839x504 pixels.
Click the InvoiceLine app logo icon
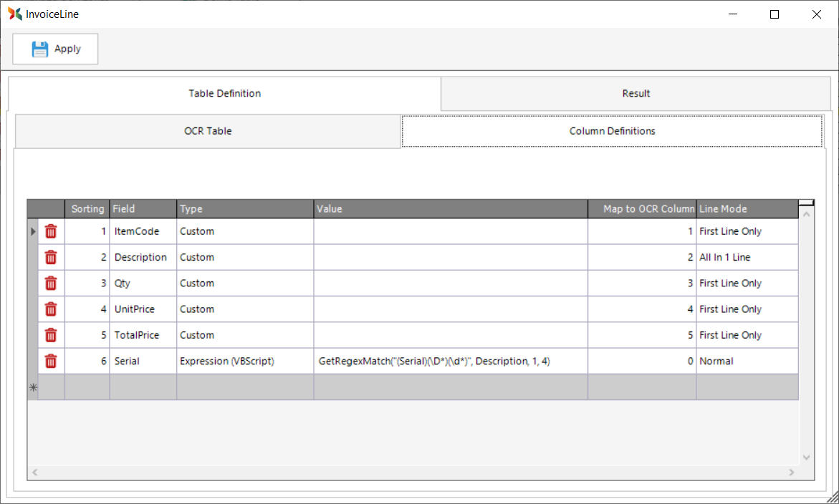pyautogui.click(x=14, y=14)
